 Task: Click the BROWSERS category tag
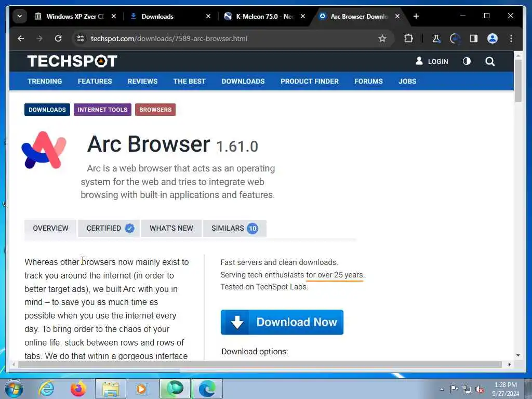click(x=155, y=110)
